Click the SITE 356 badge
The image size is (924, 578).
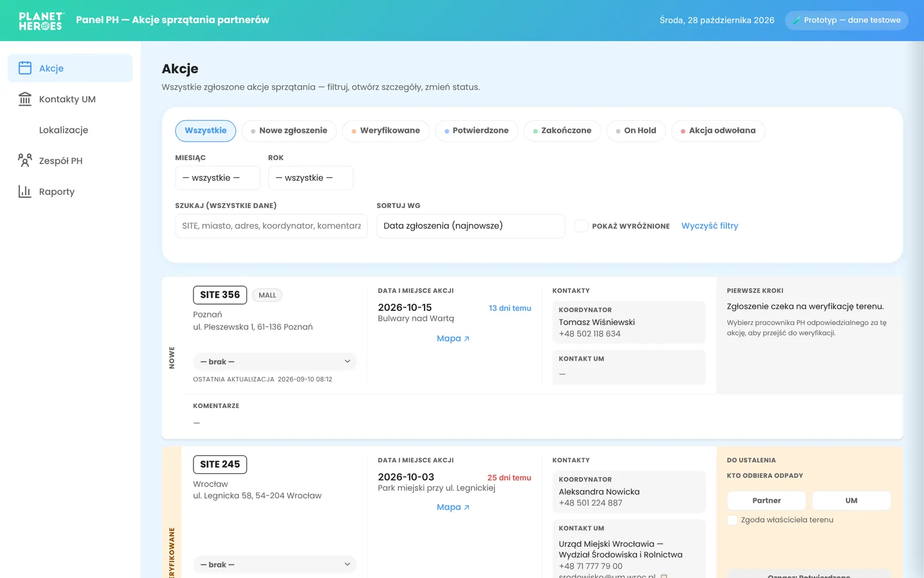tap(220, 295)
